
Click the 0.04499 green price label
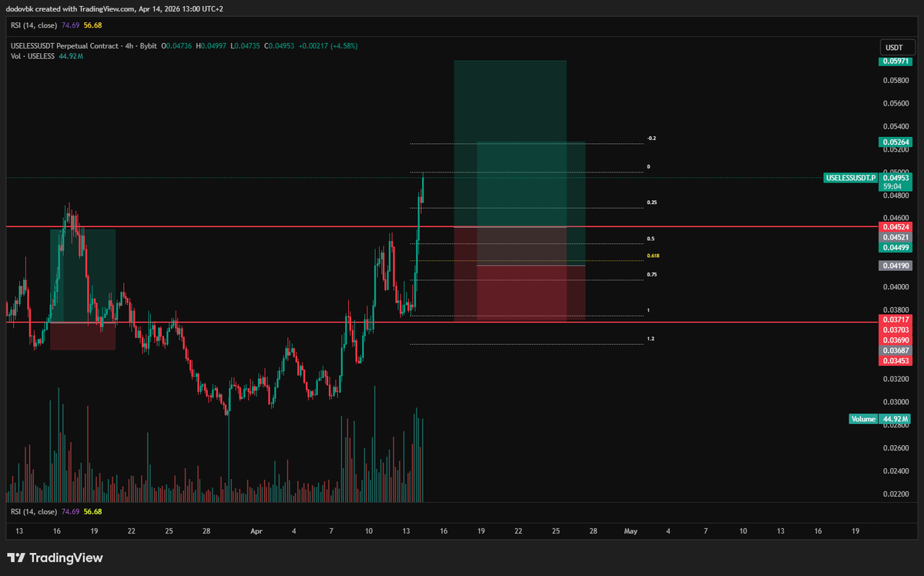click(x=895, y=247)
